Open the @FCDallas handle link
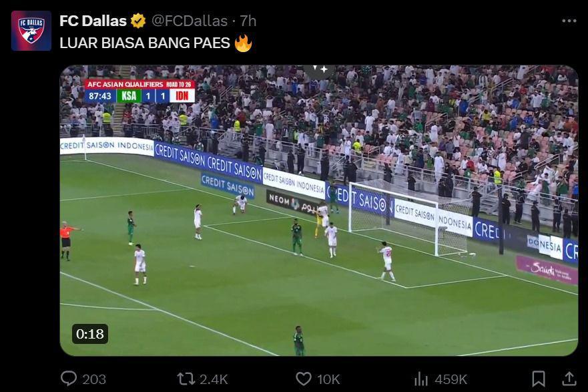The image size is (588, 392). [190, 21]
